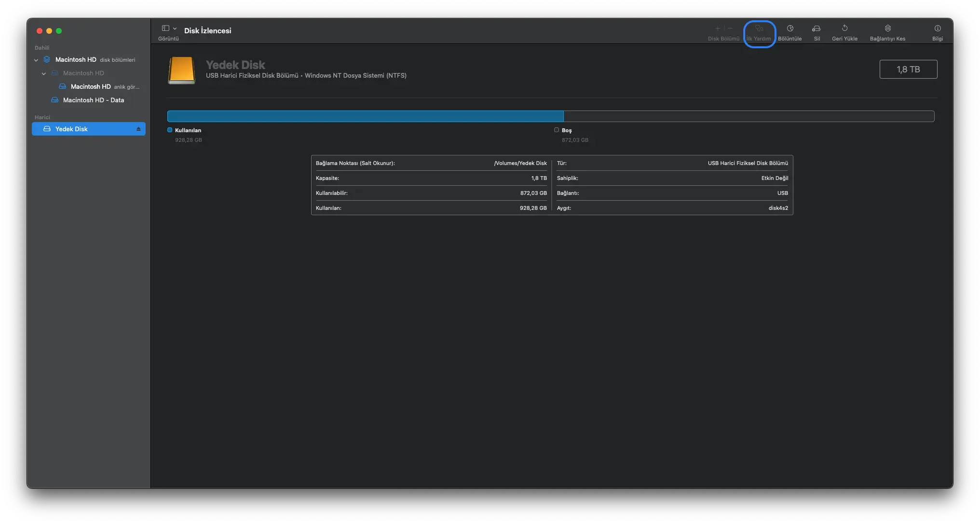Open the Bilgi info panel

[938, 33]
